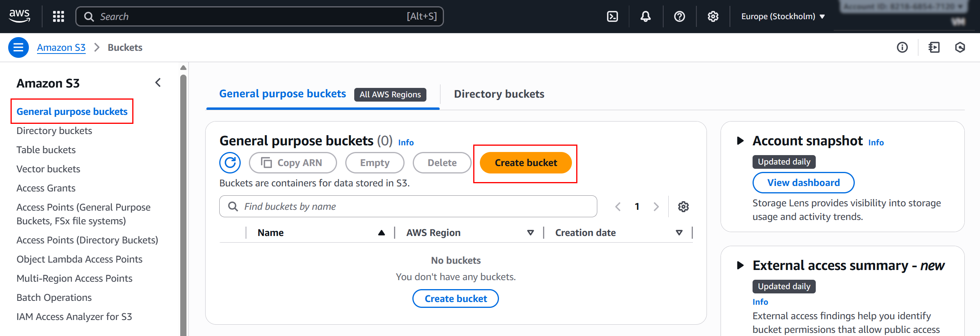Open the AWS home logo
980x336 pixels.
pos(19,16)
